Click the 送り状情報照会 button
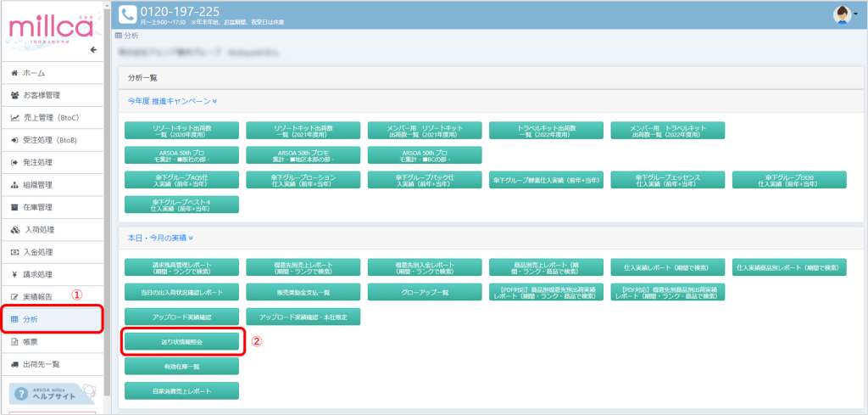The width and height of the screenshot is (868, 415). click(181, 340)
